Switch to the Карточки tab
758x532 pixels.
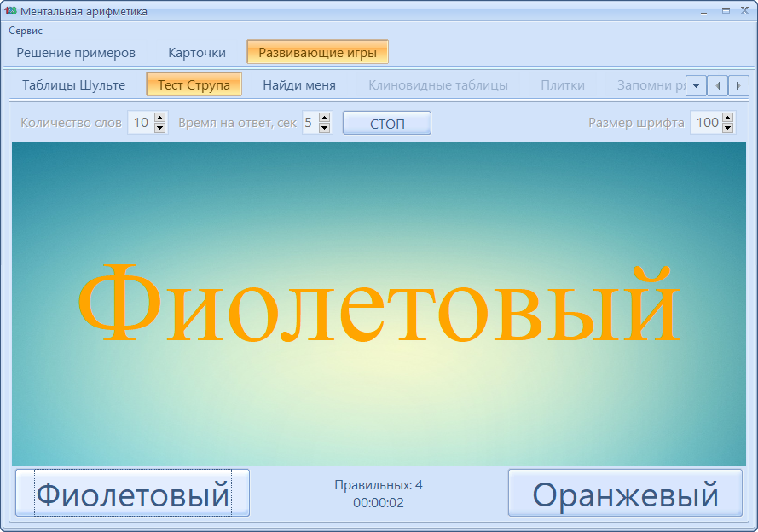197,52
